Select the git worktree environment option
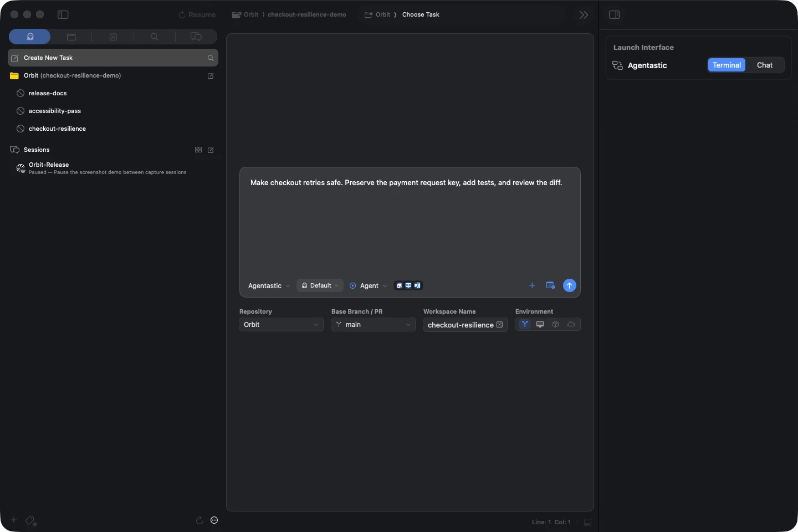 [525, 324]
